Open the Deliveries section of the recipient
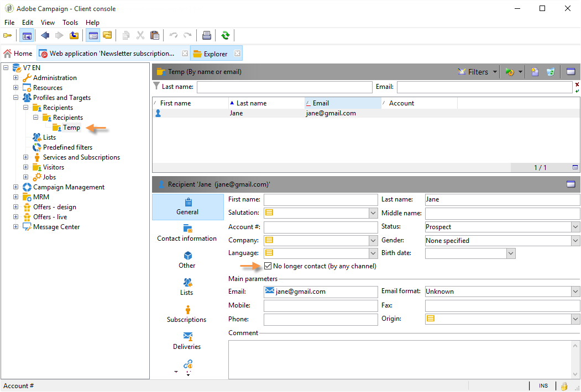 187,341
